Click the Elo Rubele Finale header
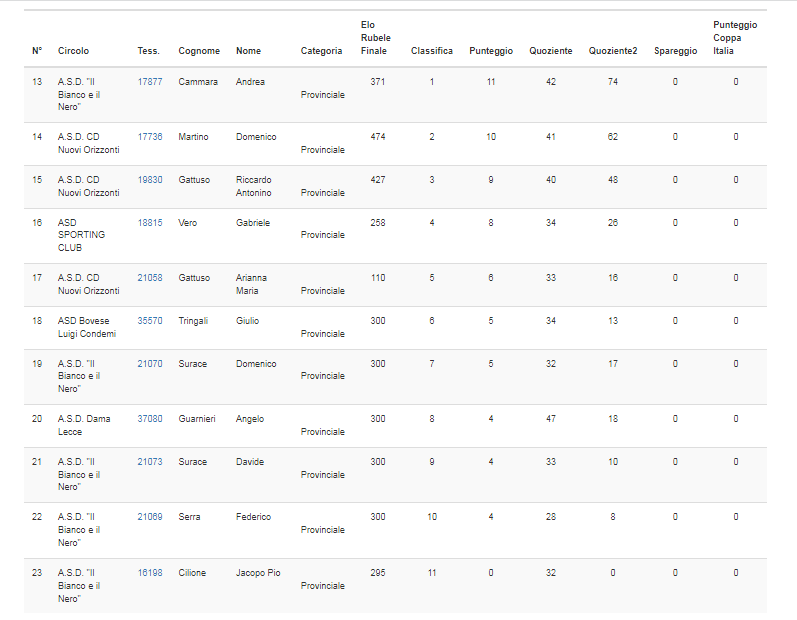 pos(375,38)
